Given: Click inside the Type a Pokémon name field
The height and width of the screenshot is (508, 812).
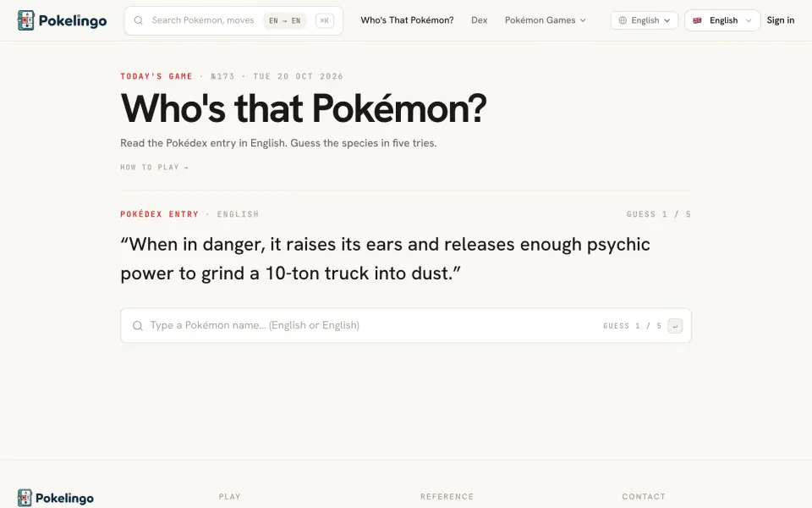Looking at the screenshot, I should 406,325.
